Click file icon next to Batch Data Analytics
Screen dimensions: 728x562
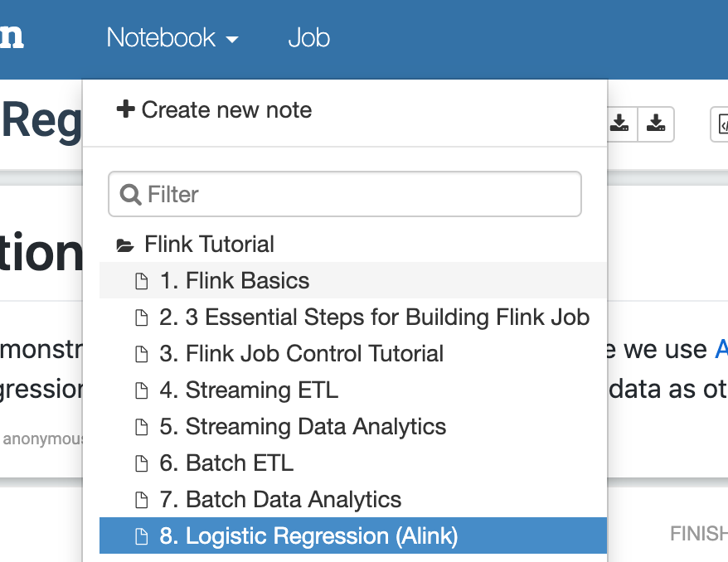click(141, 500)
